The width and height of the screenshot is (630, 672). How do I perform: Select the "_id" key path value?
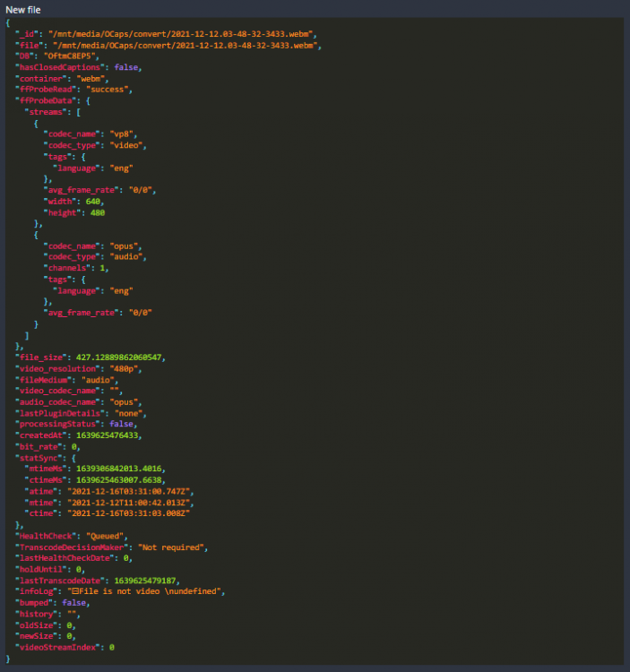click(x=180, y=34)
